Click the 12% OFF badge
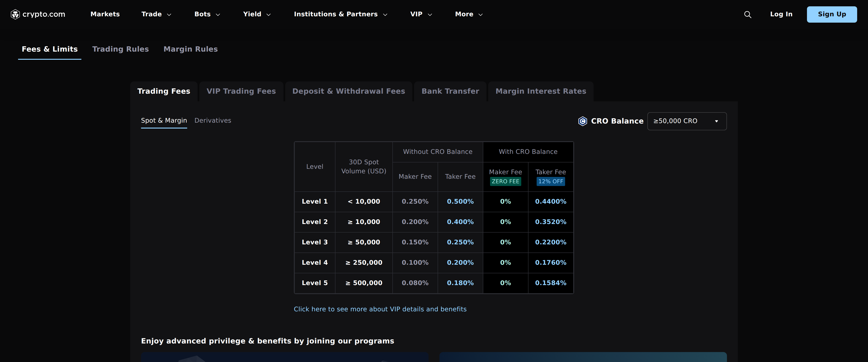Screen dimensions: 868x362 (551, 181)
